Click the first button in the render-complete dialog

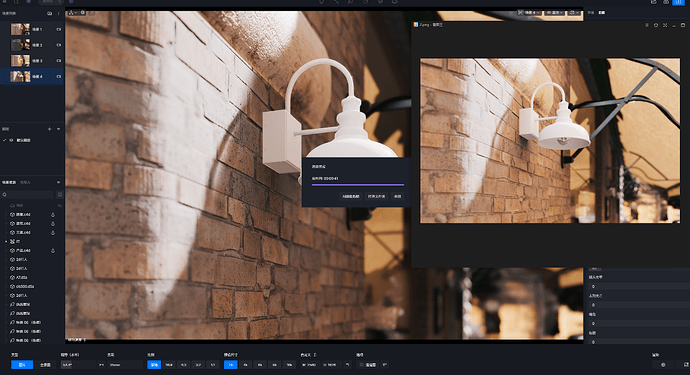point(351,196)
